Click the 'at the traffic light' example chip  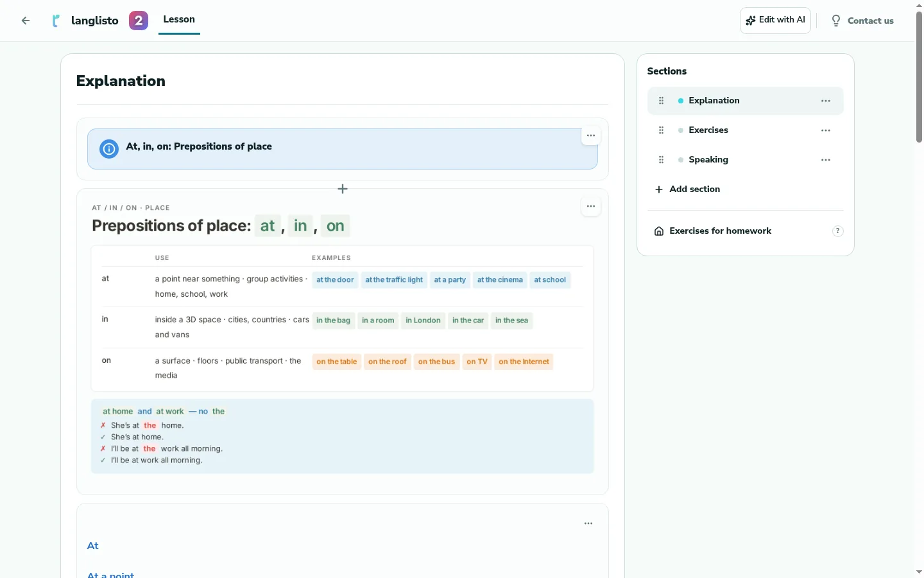[x=394, y=280]
